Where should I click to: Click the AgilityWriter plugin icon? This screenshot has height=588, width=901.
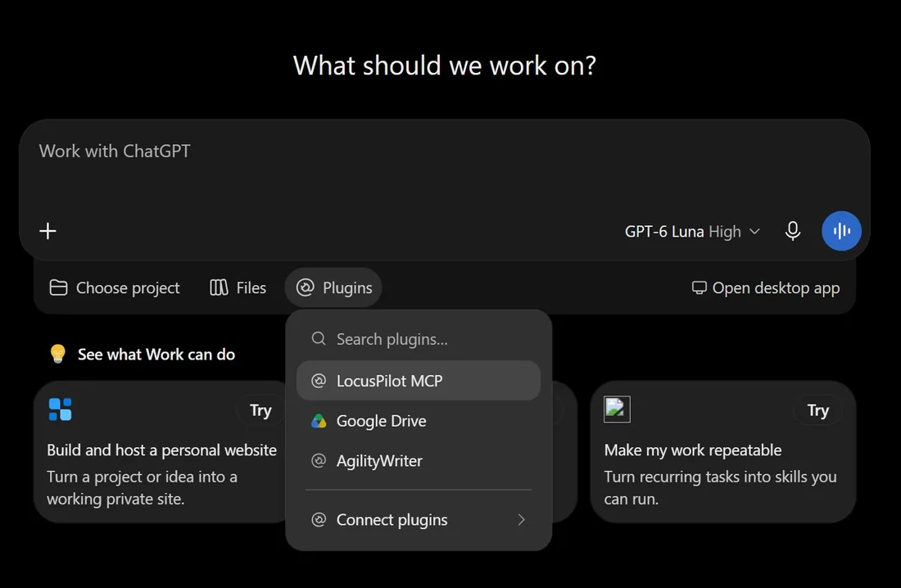coord(319,460)
